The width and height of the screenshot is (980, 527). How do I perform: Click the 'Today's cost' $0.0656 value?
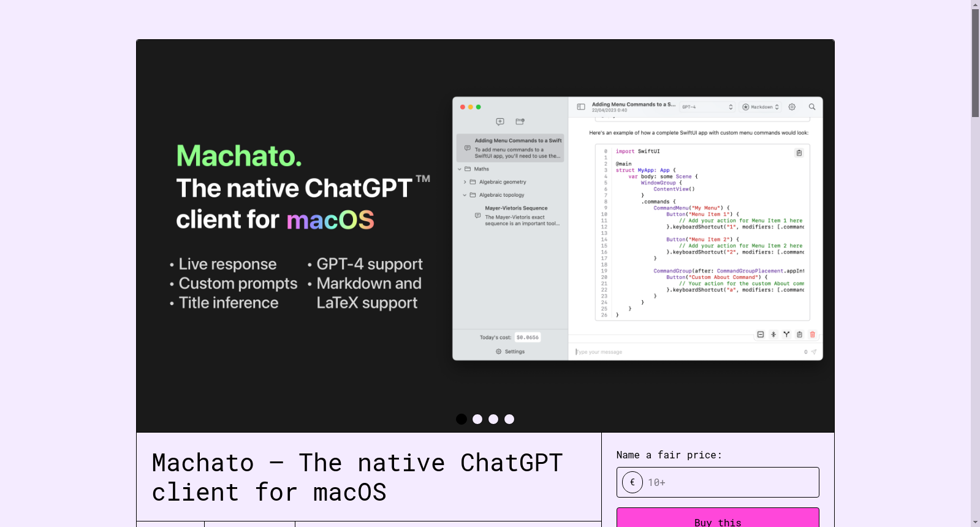tap(528, 338)
